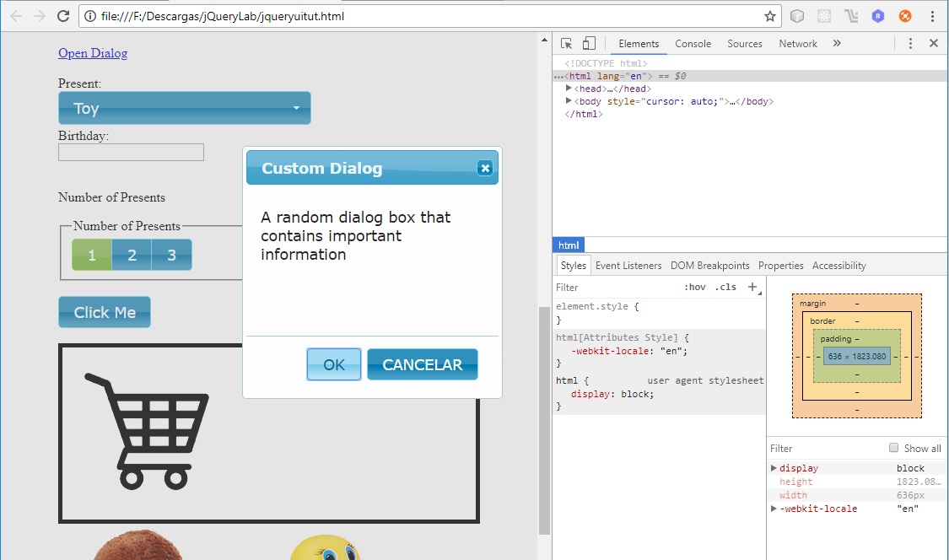Screen dimensions: 949x560
Task: Open the Network tab
Action: click(x=798, y=44)
